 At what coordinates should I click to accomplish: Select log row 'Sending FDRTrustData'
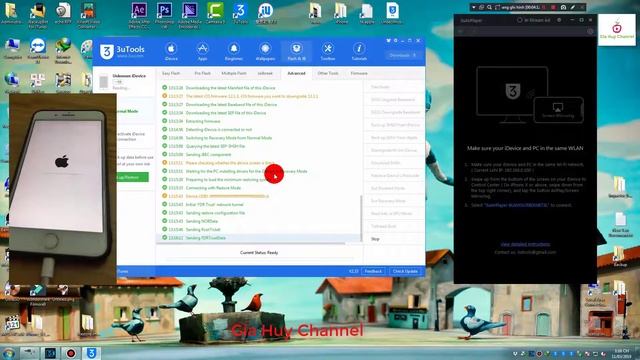pyautogui.click(x=258, y=238)
